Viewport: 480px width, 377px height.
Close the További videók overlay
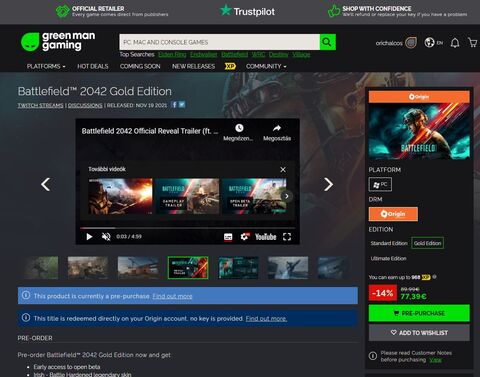pyautogui.click(x=283, y=169)
